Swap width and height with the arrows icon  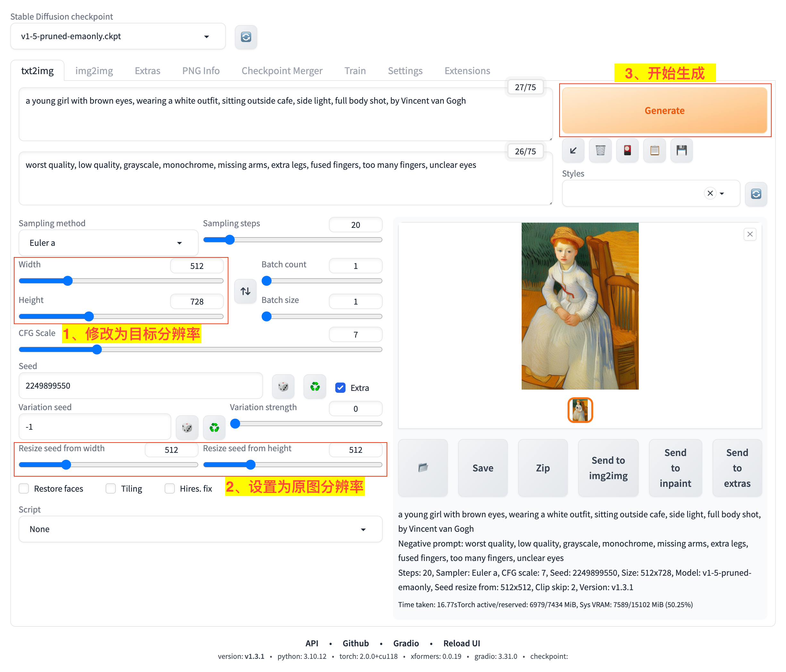coord(245,291)
